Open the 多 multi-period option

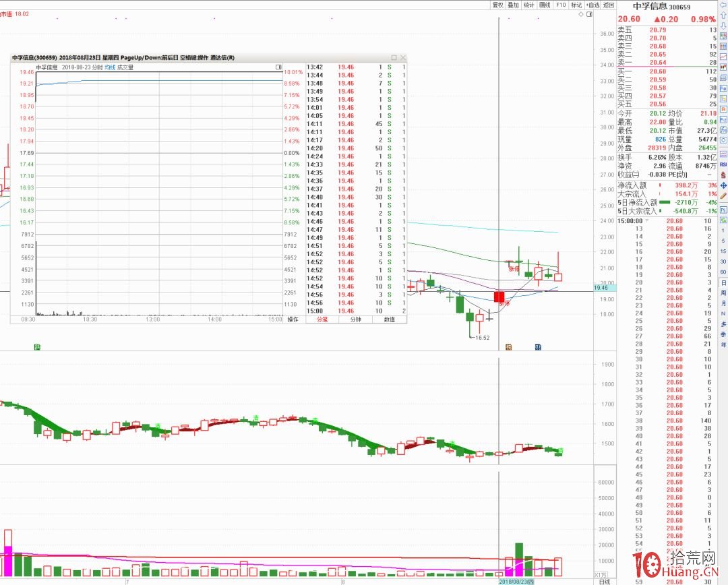click(723, 324)
